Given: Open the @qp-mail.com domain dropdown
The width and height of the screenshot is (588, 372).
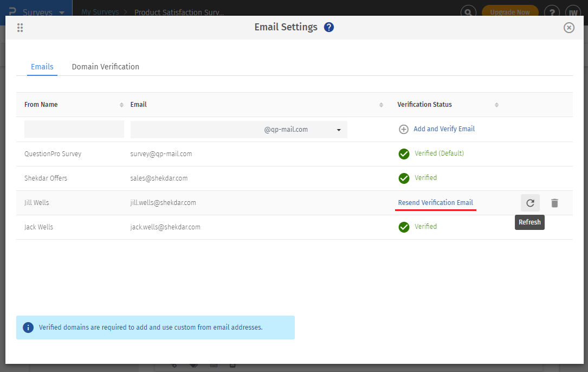Looking at the screenshot, I should coord(339,130).
